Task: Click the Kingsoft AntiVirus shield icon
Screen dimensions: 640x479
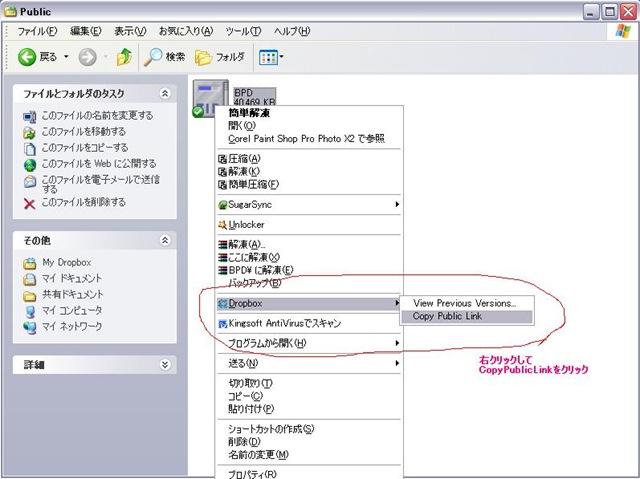Action: [x=223, y=324]
